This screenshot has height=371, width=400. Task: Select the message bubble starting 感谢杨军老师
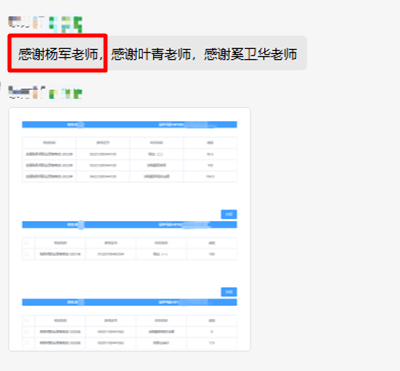[157, 53]
